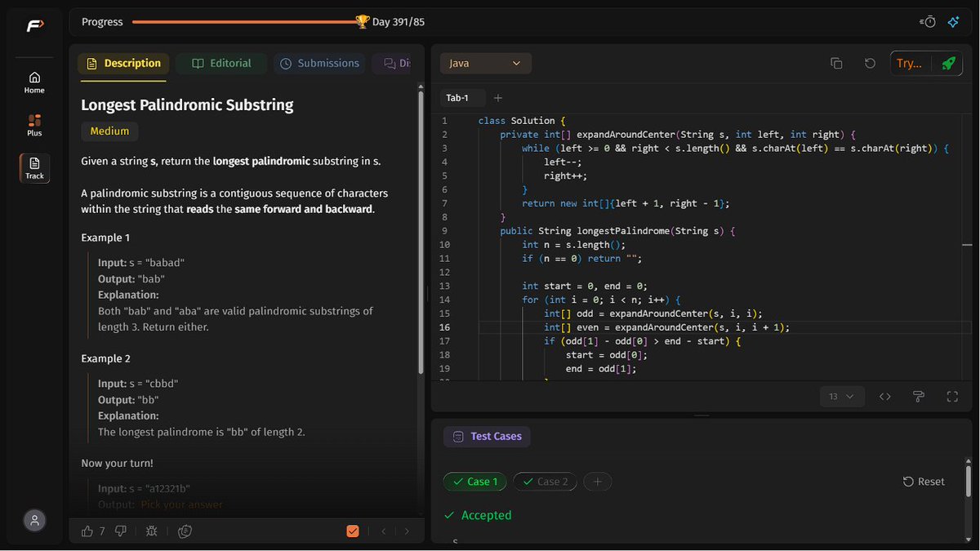Open the Submissions tab
980x551 pixels.
(319, 63)
